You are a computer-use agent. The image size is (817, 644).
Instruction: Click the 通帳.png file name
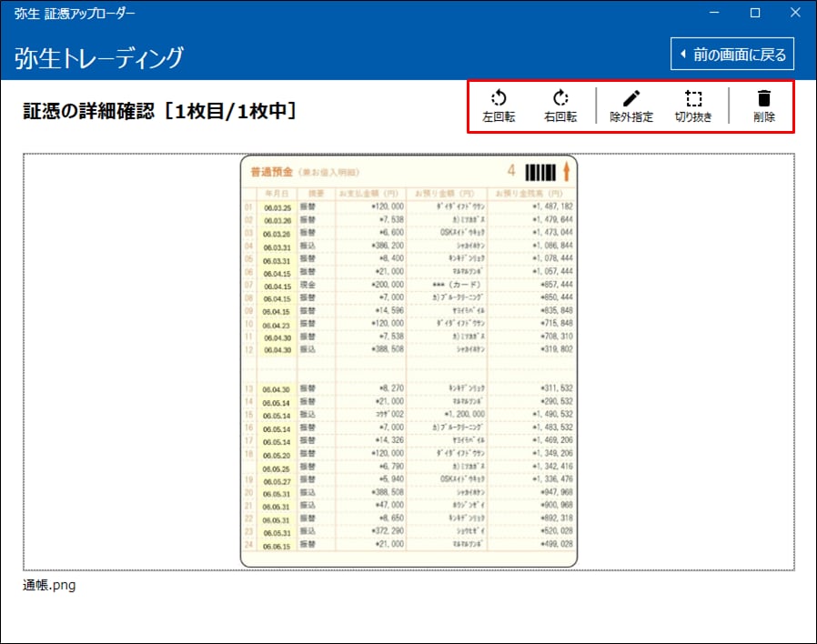click(x=49, y=585)
